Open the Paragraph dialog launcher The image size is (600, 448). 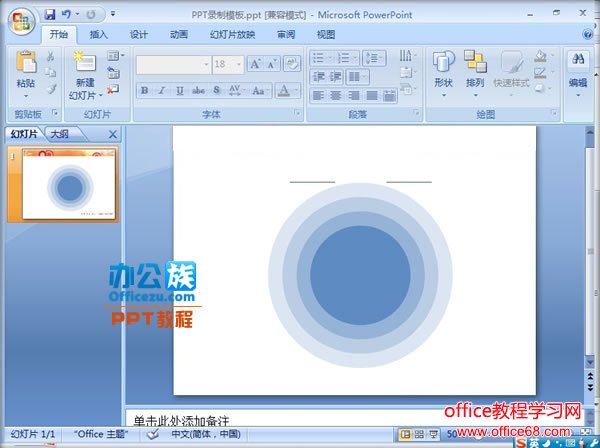(417, 113)
